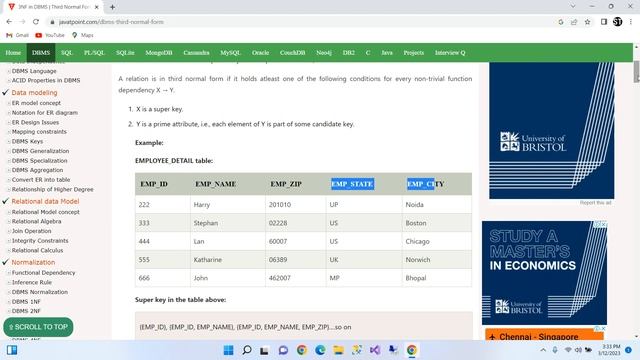Open MongoDB menu item
This screenshot has height=360, width=640.
[159, 53]
